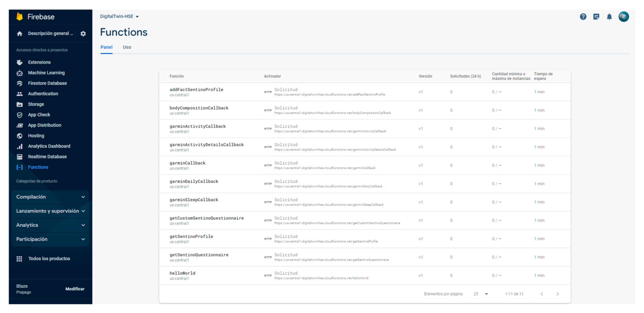Click the Extensions sidebar icon
Image resolution: width=644 pixels, height=313 pixels.
(x=20, y=62)
